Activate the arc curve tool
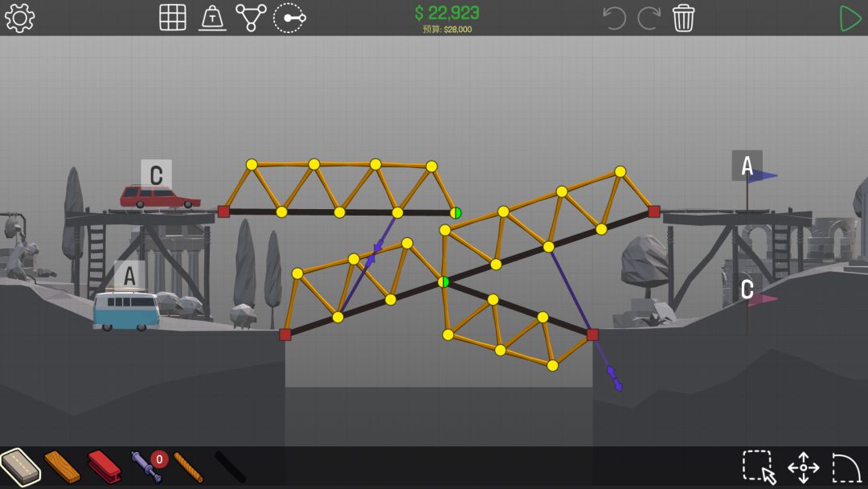868x489 pixels. coord(846,468)
